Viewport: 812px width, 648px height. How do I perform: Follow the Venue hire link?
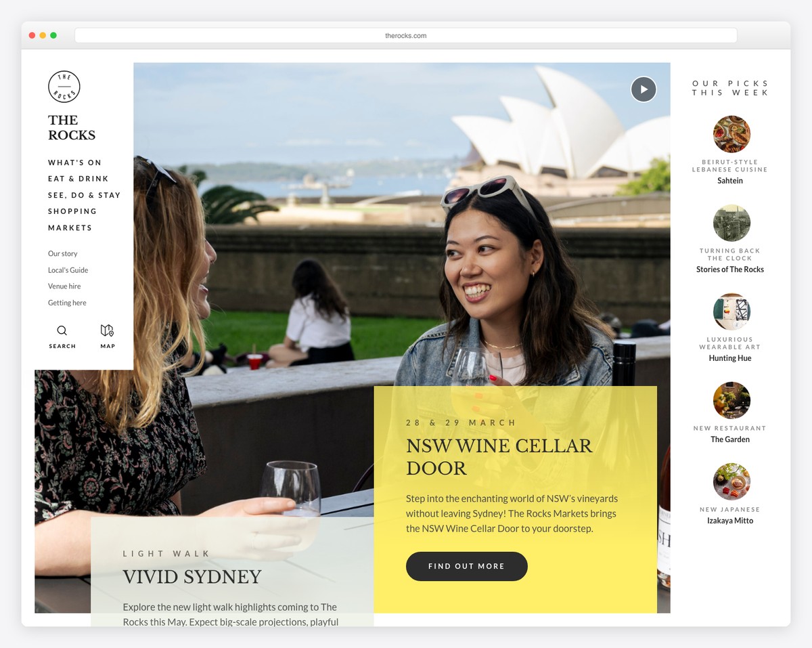[64, 286]
